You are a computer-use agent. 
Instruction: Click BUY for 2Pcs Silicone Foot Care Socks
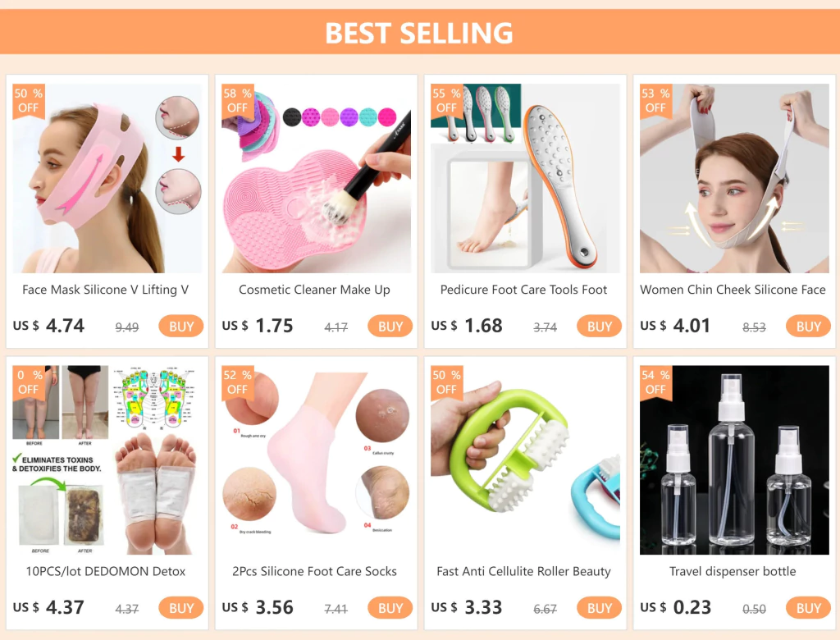(x=390, y=608)
